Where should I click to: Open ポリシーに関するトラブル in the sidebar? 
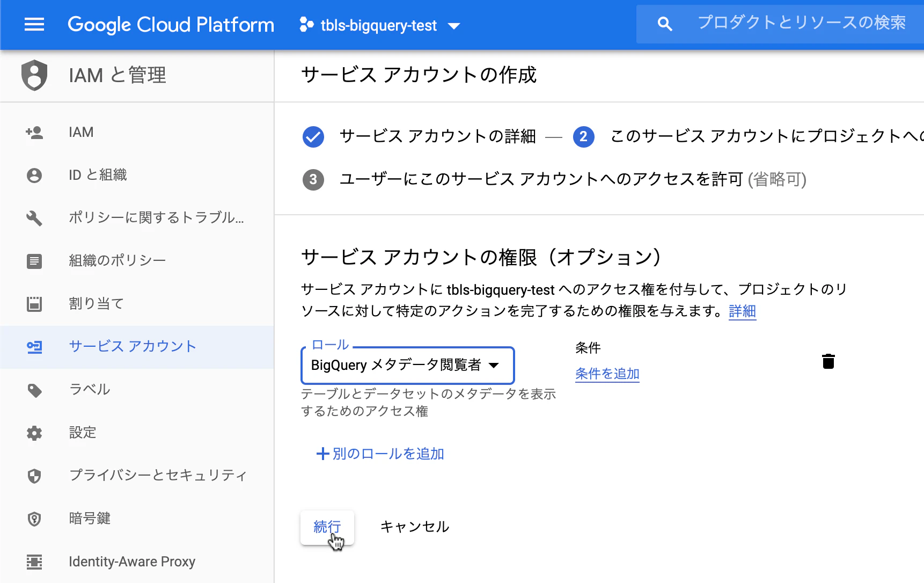(x=137, y=218)
